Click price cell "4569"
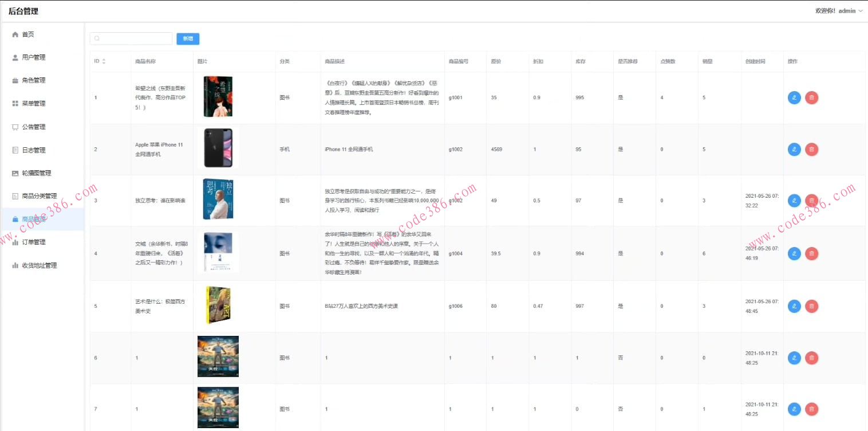868x431 pixels. tap(497, 150)
